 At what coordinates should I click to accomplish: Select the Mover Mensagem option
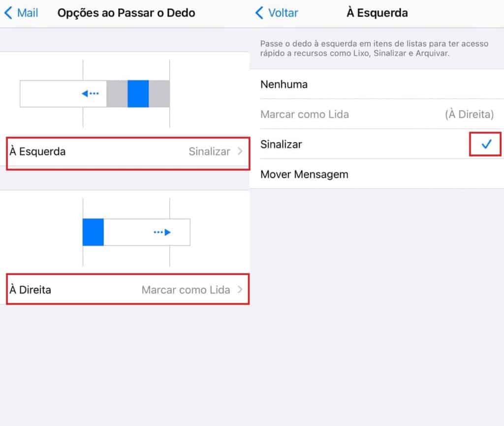point(377,174)
